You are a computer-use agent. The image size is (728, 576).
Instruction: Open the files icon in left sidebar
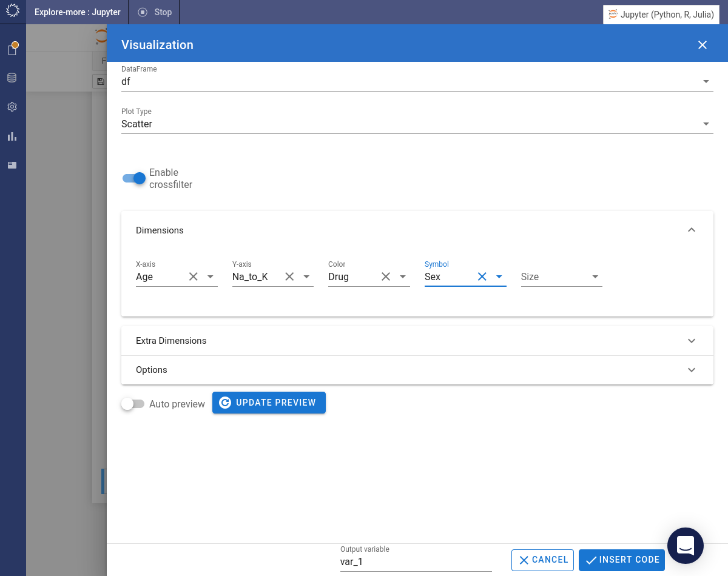pos(12,49)
